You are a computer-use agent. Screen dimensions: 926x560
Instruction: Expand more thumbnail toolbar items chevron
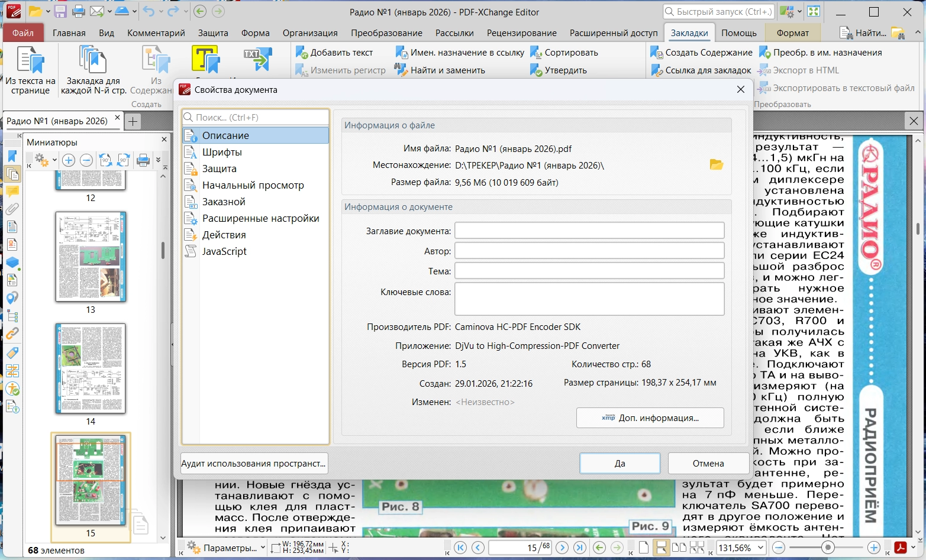tap(158, 160)
